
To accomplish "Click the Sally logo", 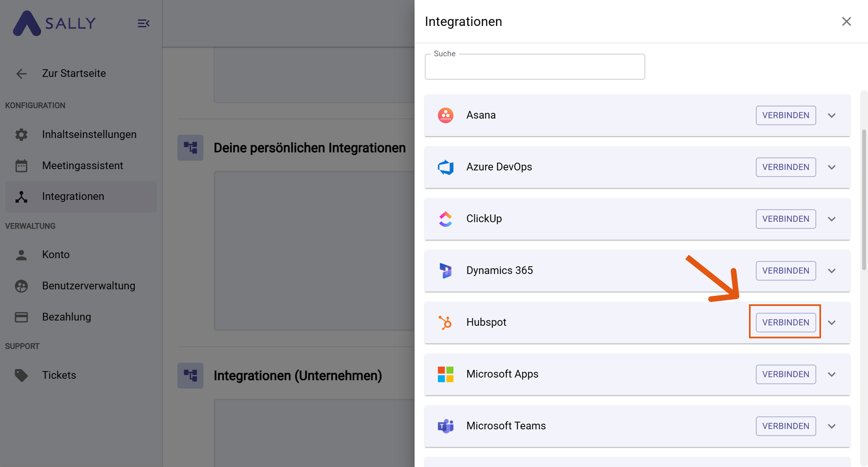I will coord(55,23).
